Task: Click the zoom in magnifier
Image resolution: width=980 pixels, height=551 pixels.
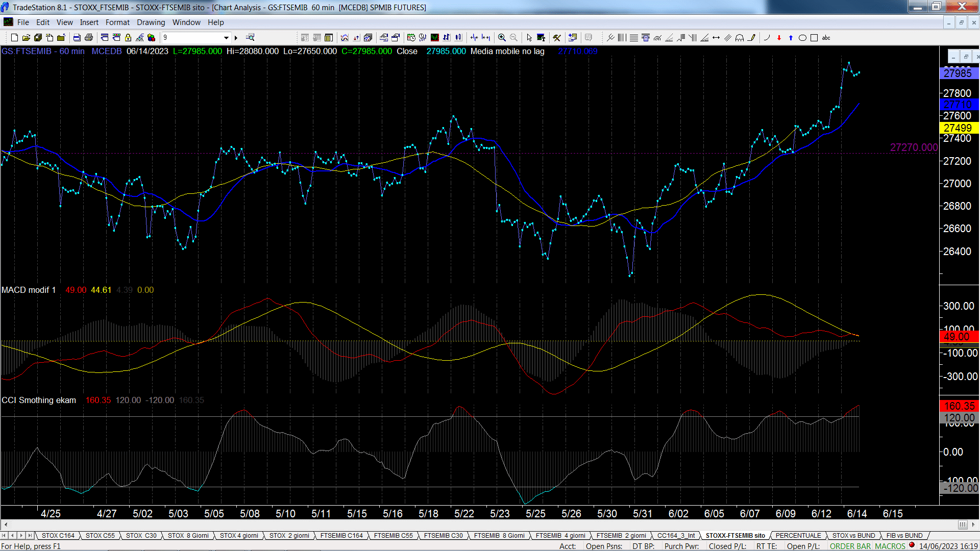Action: tap(502, 37)
